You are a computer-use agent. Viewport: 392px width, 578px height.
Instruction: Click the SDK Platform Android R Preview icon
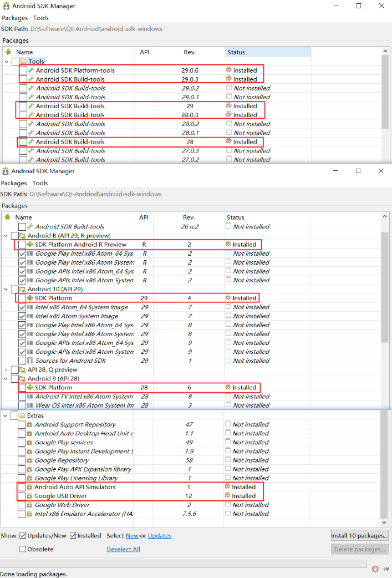click(x=30, y=245)
